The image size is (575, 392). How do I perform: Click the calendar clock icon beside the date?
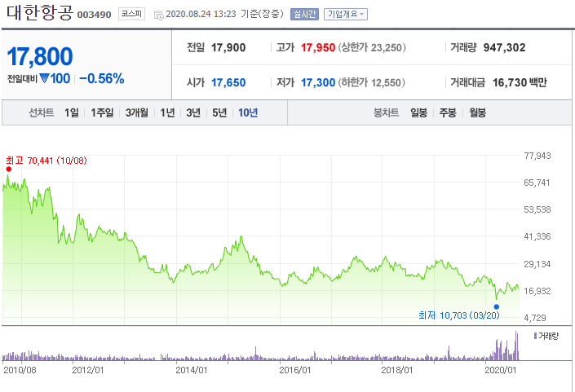(x=159, y=15)
